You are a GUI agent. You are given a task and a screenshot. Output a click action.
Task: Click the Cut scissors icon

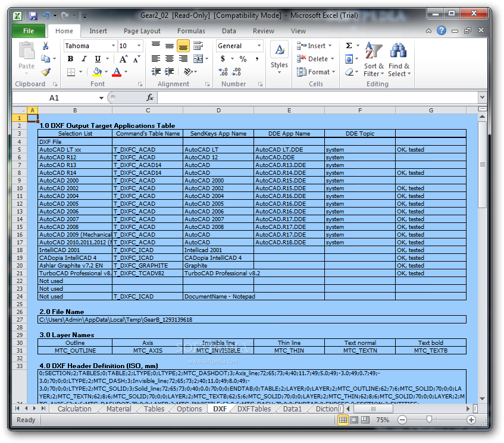coord(46,46)
